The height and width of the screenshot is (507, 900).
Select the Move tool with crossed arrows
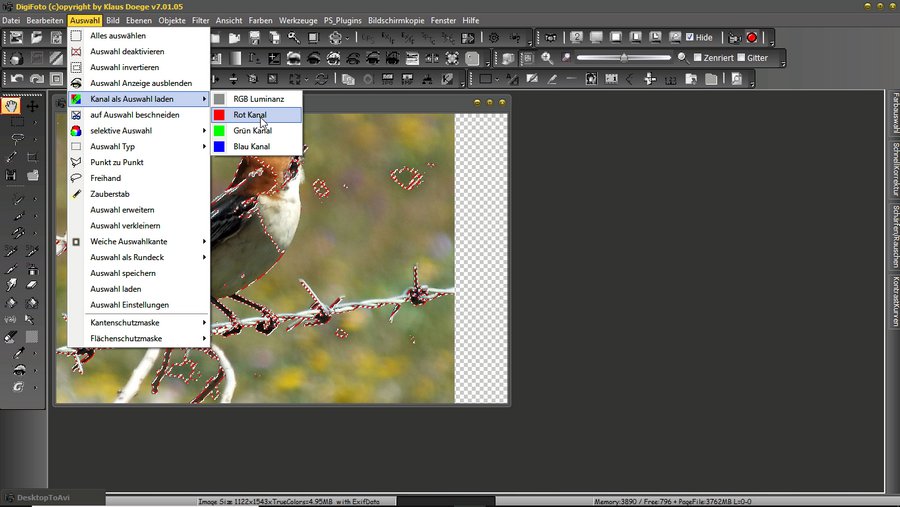coord(33,105)
